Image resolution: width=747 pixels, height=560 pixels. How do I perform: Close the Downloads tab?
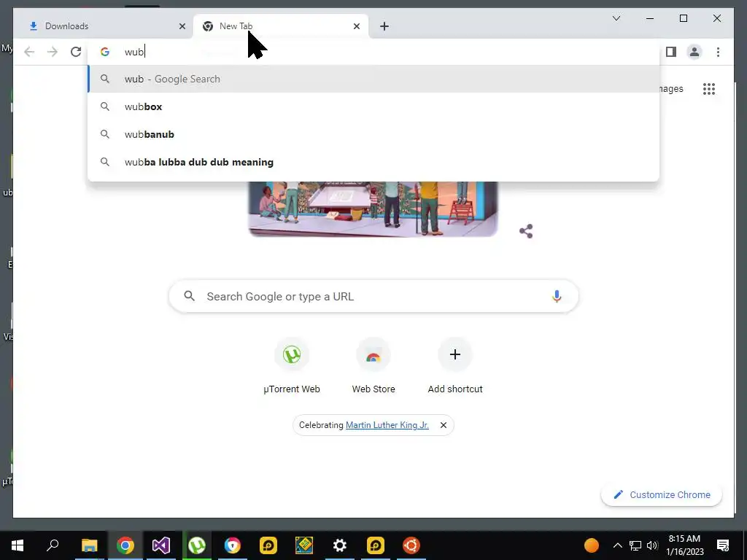pos(182,26)
